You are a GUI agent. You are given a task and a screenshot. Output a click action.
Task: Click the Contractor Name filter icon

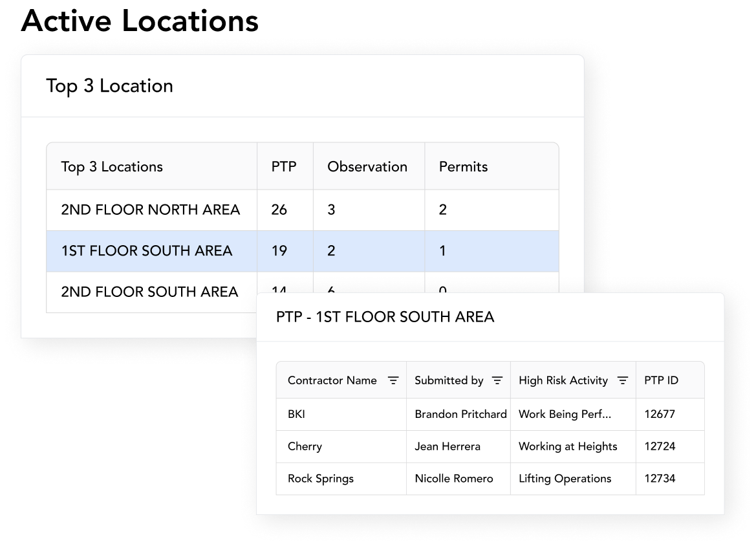[393, 380]
